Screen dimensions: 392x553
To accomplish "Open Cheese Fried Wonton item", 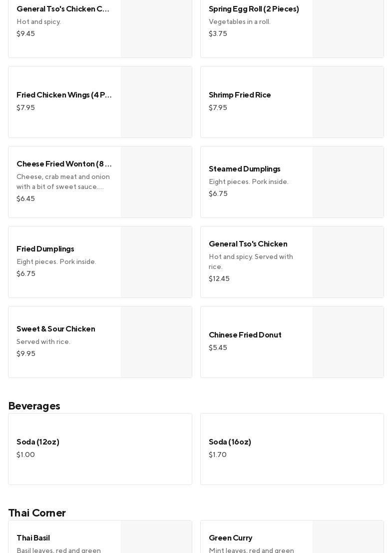I will pyautogui.click(x=64, y=164).
